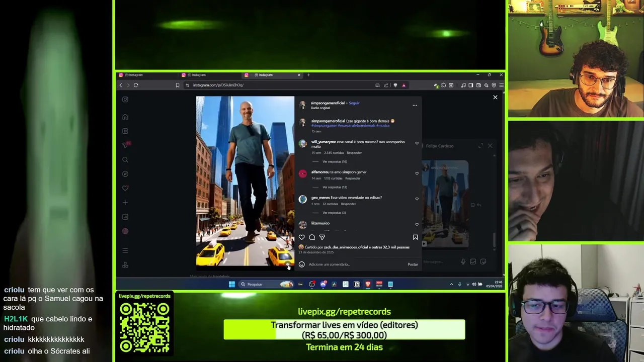Save the post with the bookmark icon
This screenshot has width=644, height=362.
click(x=415, y=237)
